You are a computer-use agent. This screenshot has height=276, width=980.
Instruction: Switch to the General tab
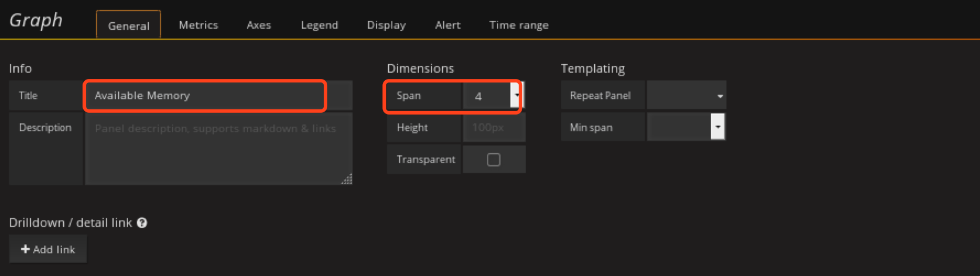click(129, 25)
